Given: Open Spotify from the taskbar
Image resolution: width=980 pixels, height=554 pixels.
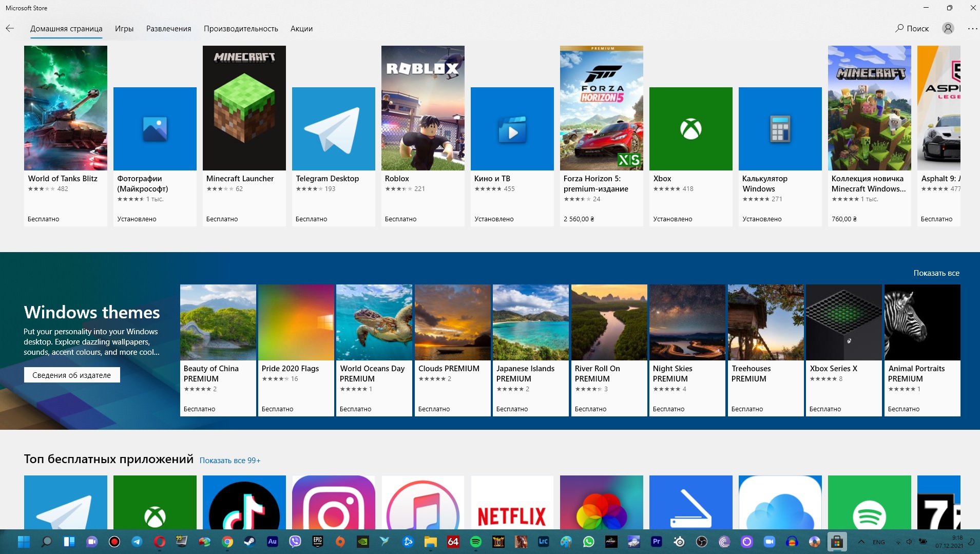Looking at the screenshot, I should click(x=475, y=542).
